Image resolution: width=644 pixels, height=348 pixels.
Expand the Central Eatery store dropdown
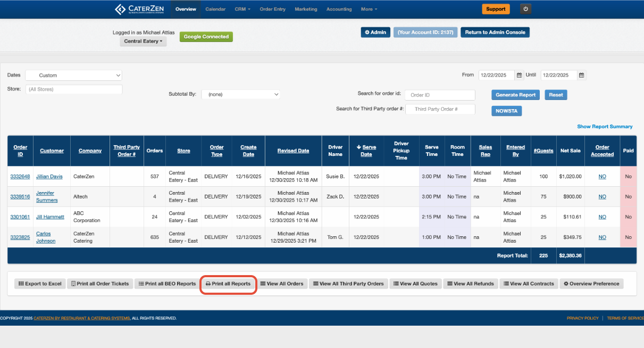point(143,41)
